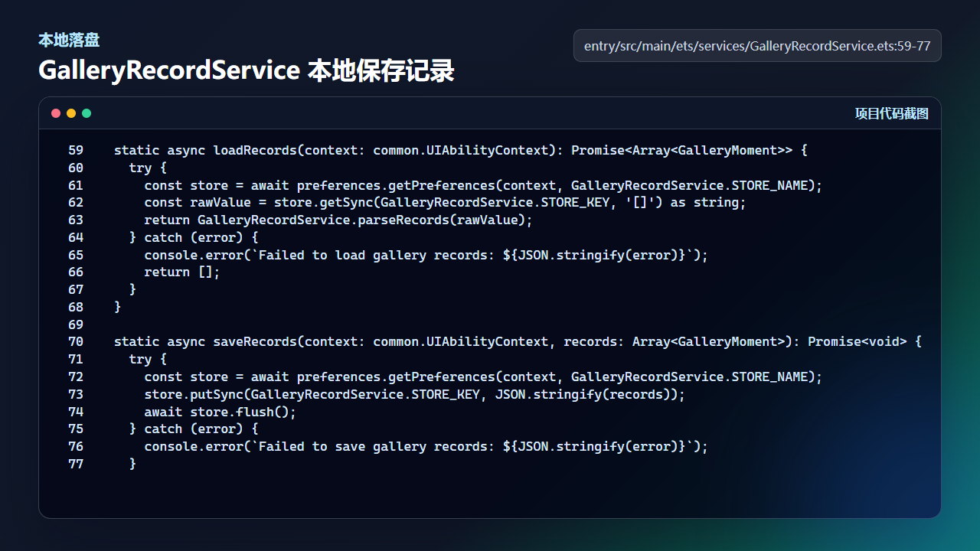Click the 'try {' on line 71

click(x=148, y=359)
